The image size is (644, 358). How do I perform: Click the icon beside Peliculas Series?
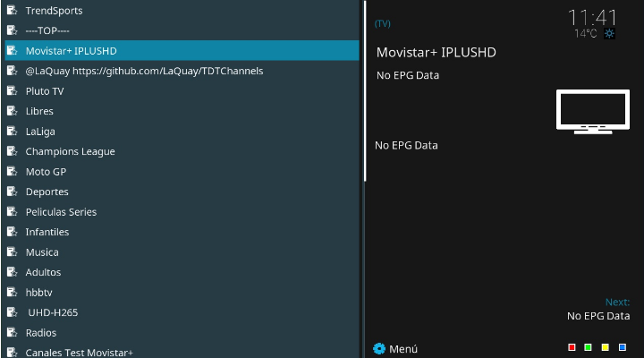click(x=12, y=212)
